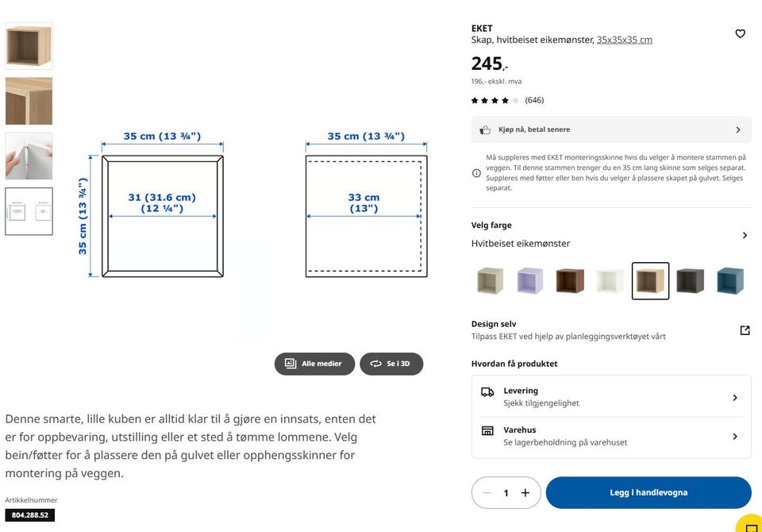Image resolution: width=762 pixels, height=532 pixels.
Task: Expand the "Velg farge" section
Action: [744, 235]
